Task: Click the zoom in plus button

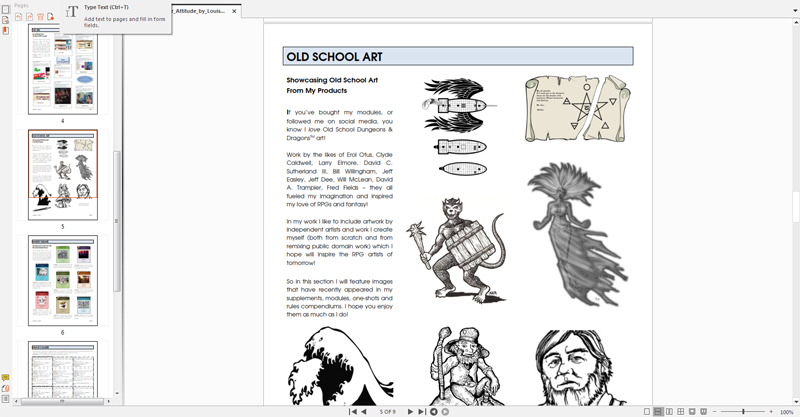Action: click(770, 411)
